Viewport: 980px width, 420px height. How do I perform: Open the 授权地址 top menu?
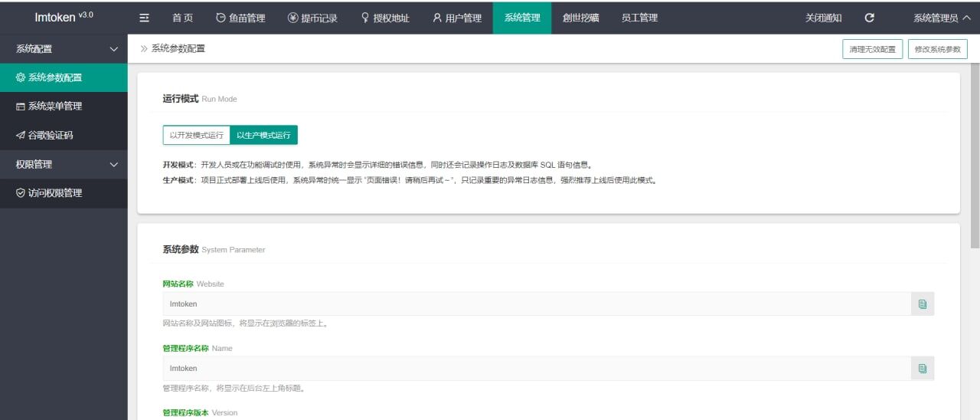(385, 18)
